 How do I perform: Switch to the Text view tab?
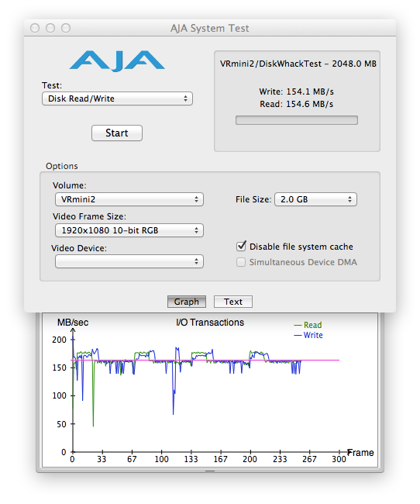coord(233,302)
